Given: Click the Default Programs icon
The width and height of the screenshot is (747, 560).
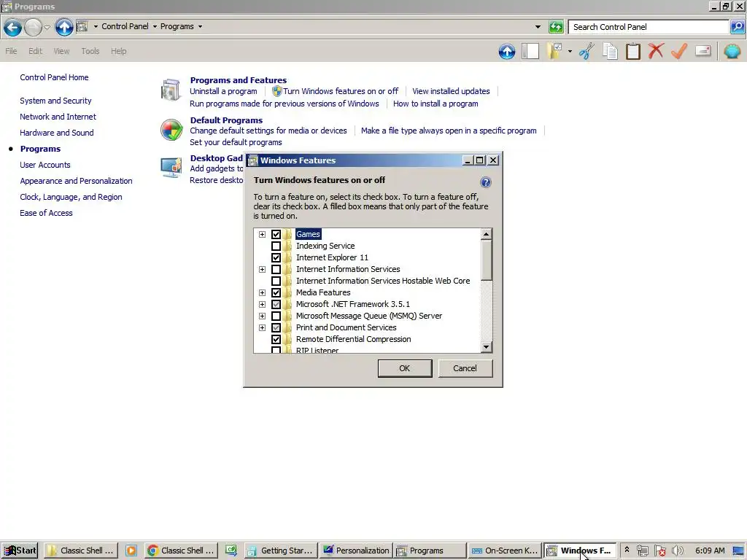Looking at the screenshot, I should [x=171, y=130].
